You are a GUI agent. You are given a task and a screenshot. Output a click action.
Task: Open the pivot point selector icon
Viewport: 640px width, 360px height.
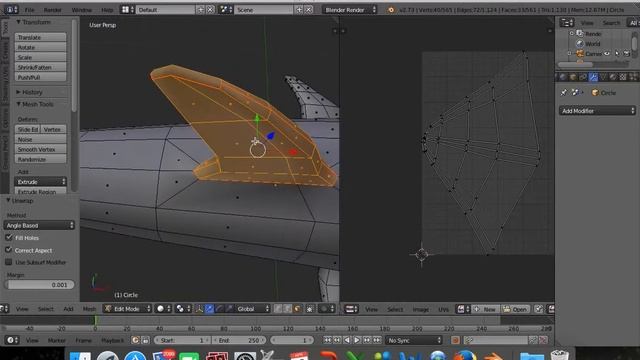[x=183, y=309]
